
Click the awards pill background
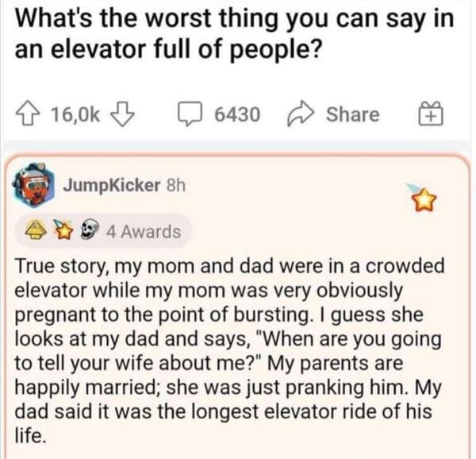click(x=184, y=231)
